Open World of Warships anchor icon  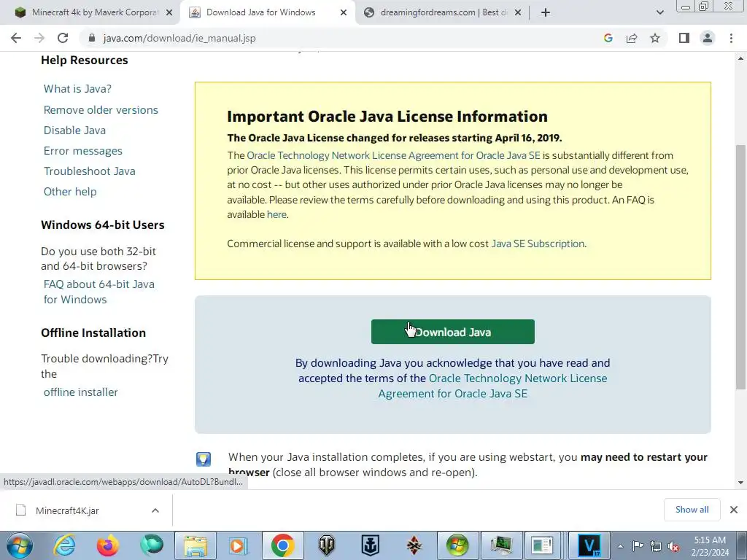pyautogui.click(x=370, y=545)
